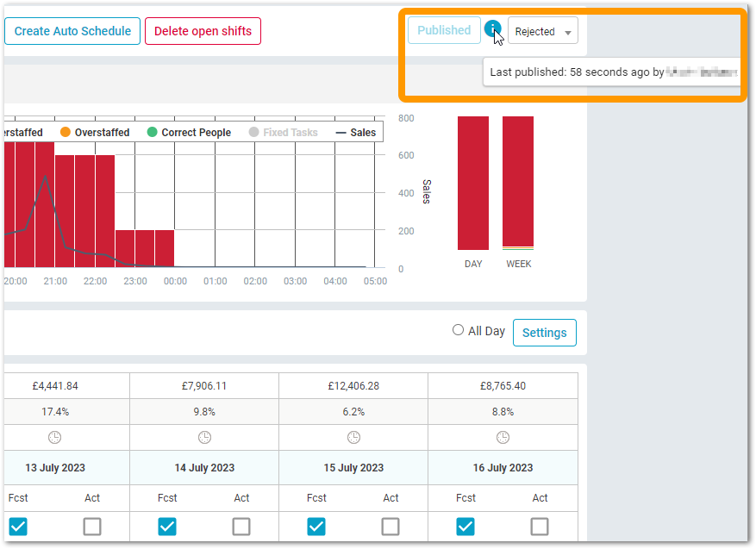Uncheck the Fcst checkbox for 16 July 2023
The height and width of the screenshot is (549, 756).
tap(465, 526)
